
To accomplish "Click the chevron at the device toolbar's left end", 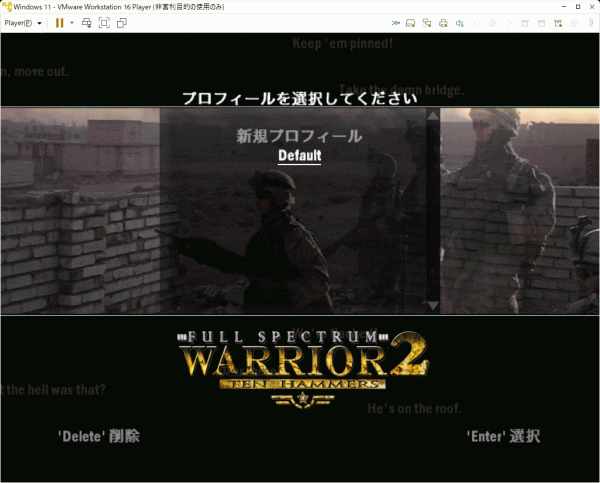I will (x=395, y=23).
